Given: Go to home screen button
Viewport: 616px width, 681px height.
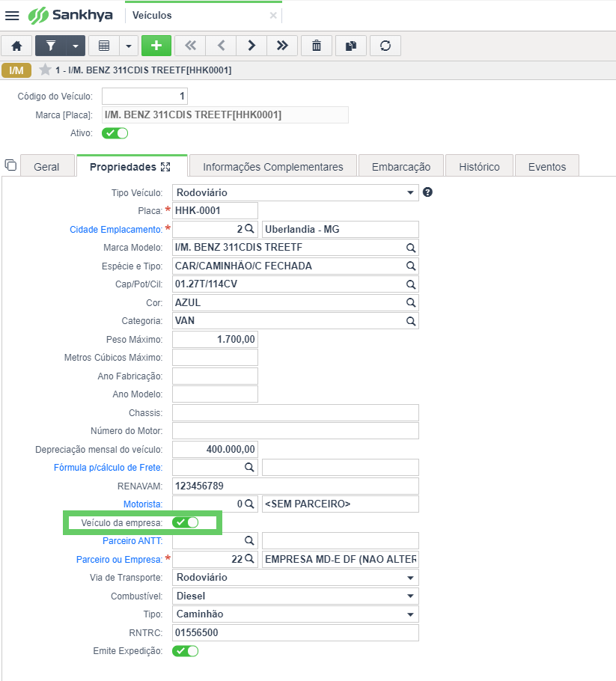Looking at the screenshot, I should (16, 46).
